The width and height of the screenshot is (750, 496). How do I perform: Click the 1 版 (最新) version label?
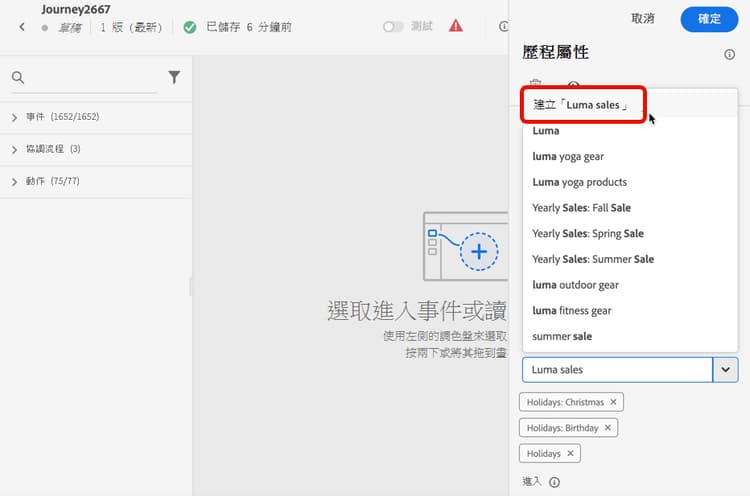pyautogui.click(x=131, y=27)
